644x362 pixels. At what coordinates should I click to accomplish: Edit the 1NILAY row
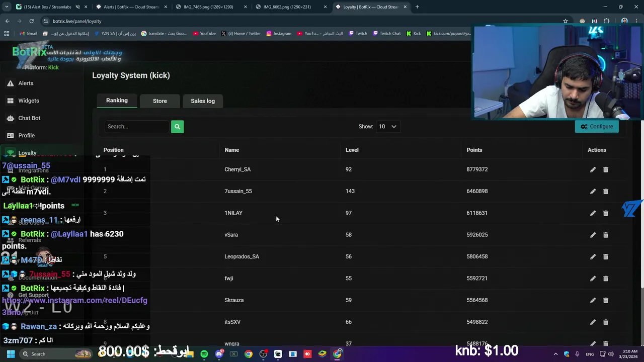click(x=593, y=213)
